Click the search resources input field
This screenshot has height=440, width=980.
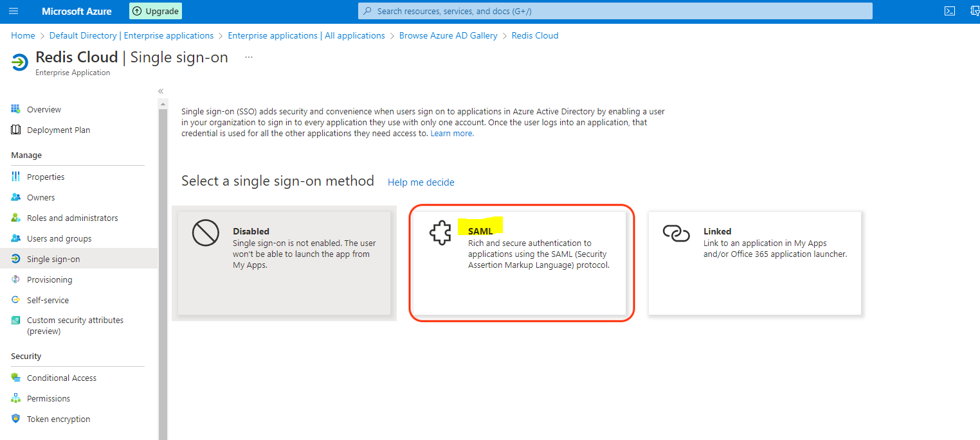tap(615, 11)
